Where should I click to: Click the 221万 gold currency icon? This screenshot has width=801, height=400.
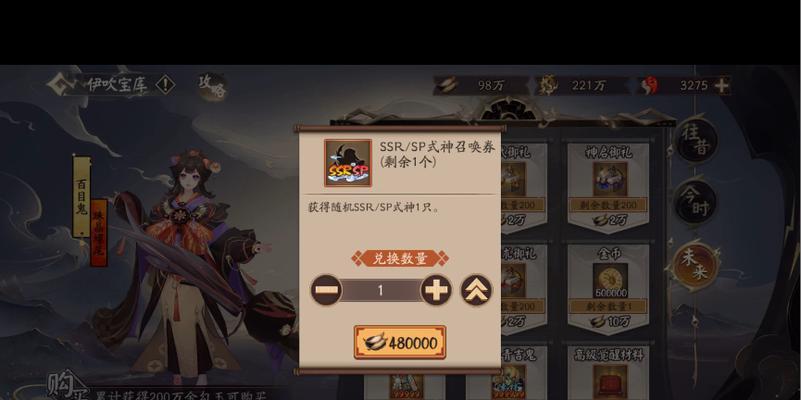click(547, 85)
